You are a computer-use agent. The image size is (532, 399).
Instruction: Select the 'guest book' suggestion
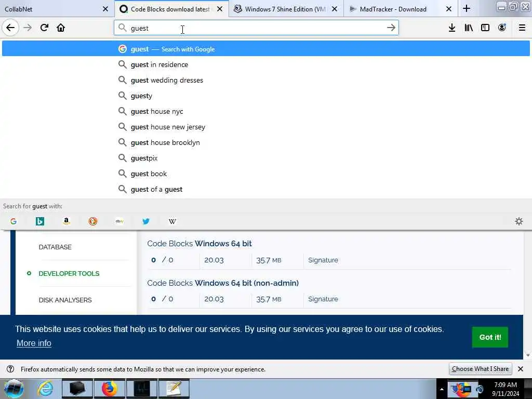coord(265,174)
